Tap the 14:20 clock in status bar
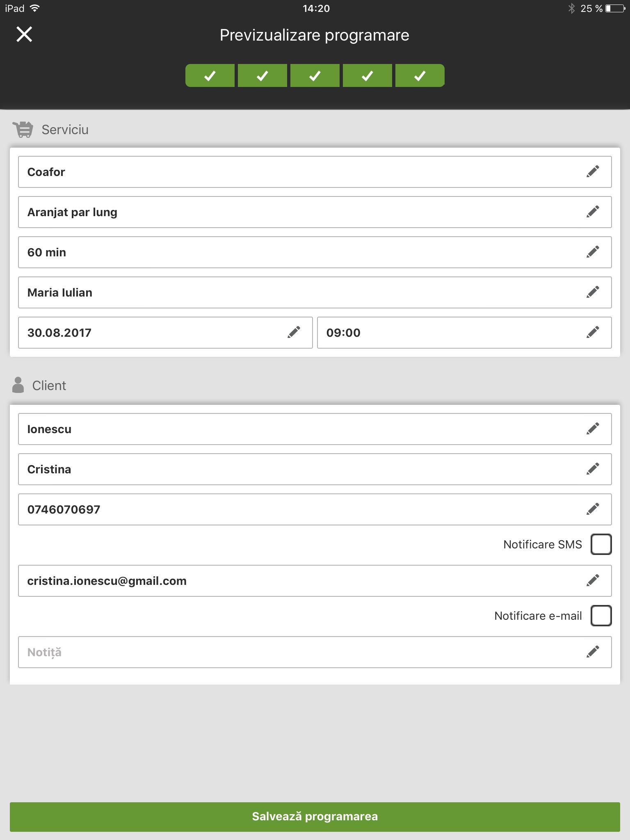Image resolution: width=630 pixels, height=840 pixels. click(316, 9)
